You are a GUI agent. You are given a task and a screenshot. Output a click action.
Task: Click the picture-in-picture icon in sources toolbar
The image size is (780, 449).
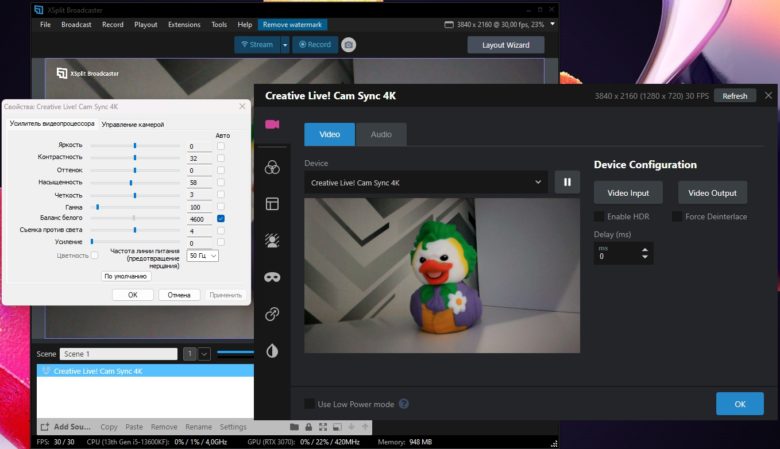coord(337,427)
